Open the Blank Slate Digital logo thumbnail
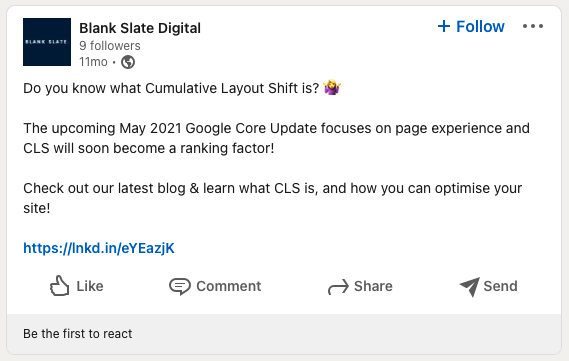Image resolution: width=569 pixels, height=361 pixels. tap(47, 42)
